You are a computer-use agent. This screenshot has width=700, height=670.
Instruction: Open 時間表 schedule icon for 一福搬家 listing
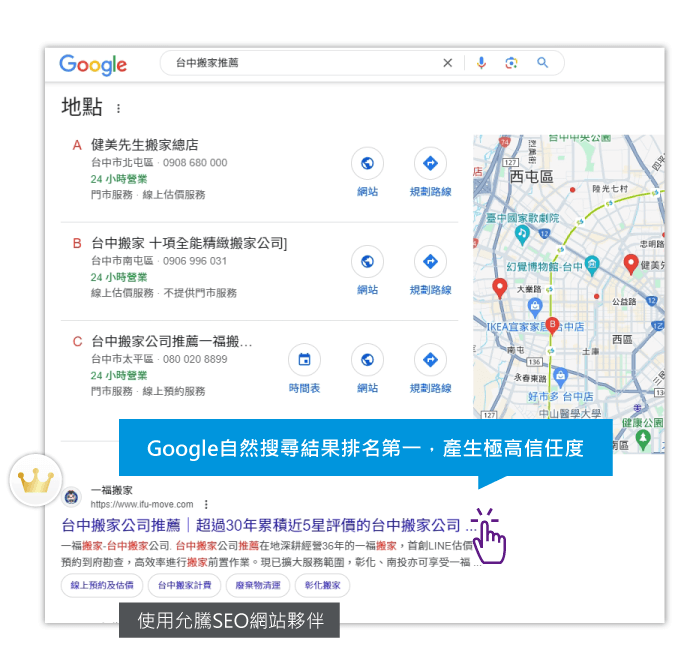pyautogui.click(x=304, y=360)
